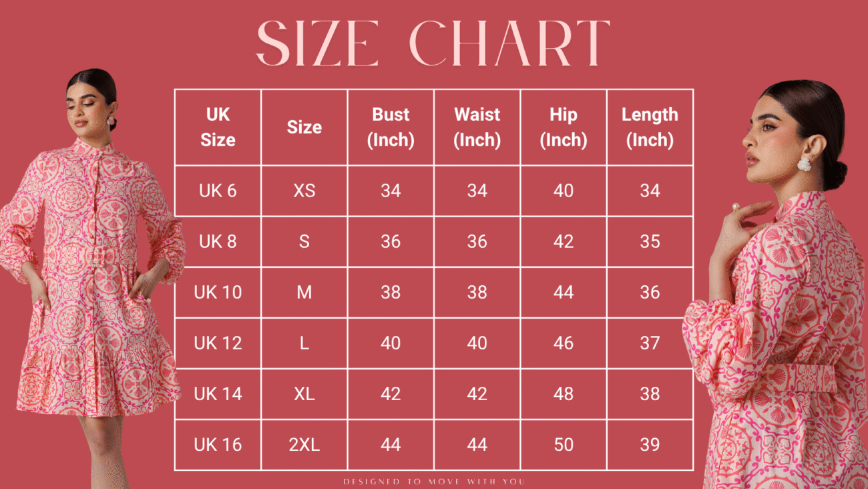
Task: Click the SIZE CHART title
Action: click(433, 43)
